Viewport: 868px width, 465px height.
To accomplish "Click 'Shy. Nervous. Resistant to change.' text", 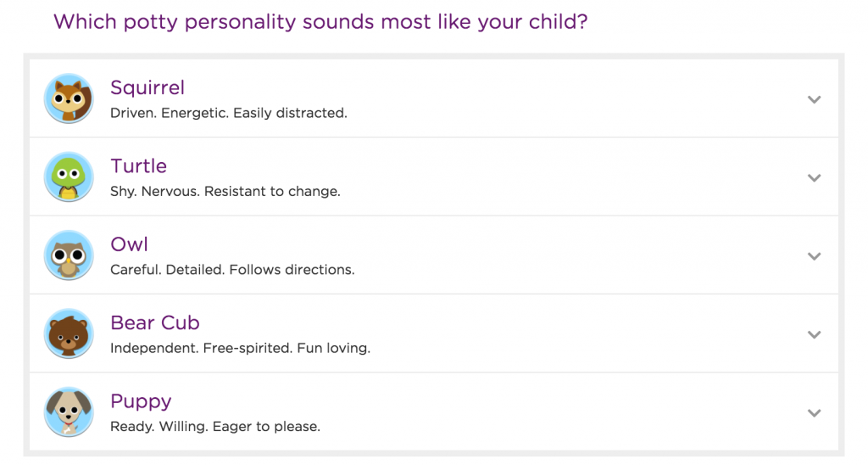I will click(225, 192).
